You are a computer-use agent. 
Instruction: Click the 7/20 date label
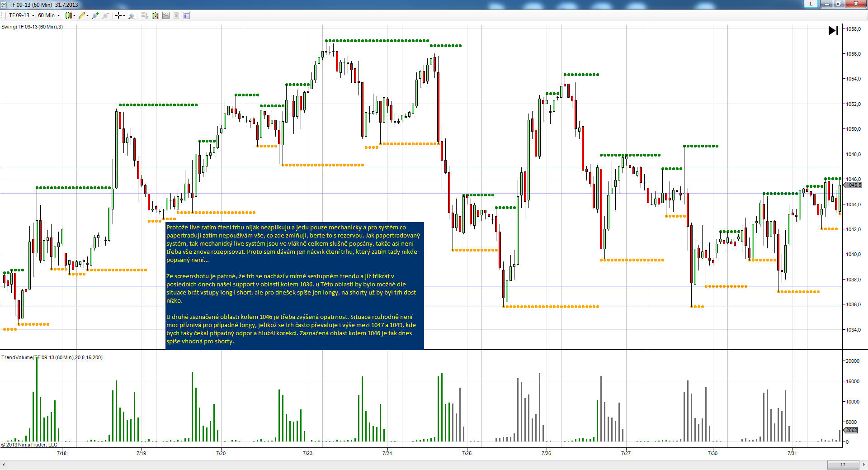coord(221,453)
